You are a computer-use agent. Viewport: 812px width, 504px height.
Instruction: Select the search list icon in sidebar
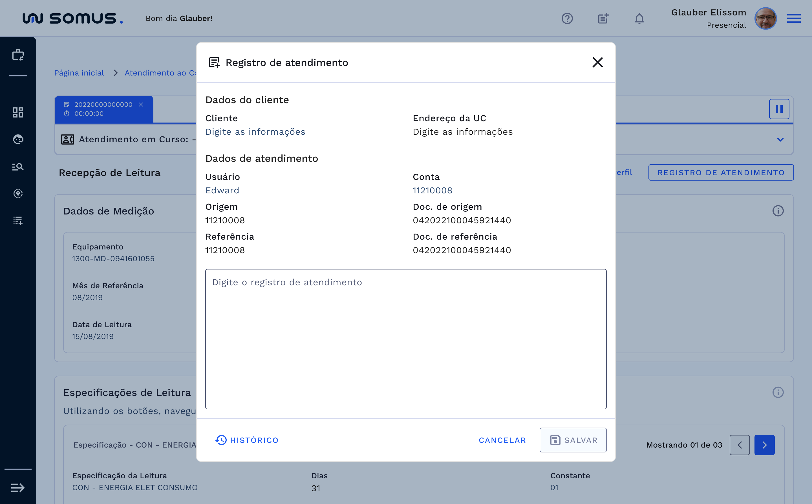click(18, 167)
